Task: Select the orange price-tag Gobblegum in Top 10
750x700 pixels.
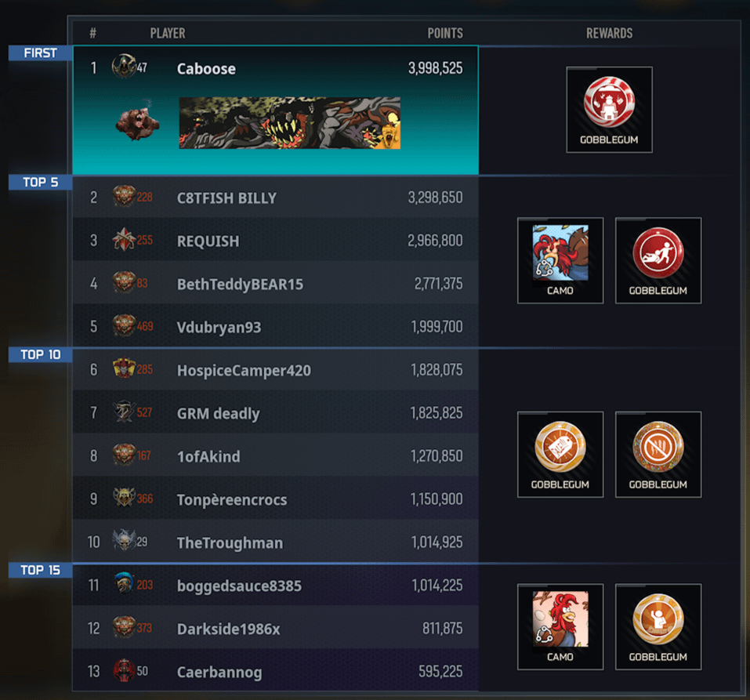Action: click(560, 454)
